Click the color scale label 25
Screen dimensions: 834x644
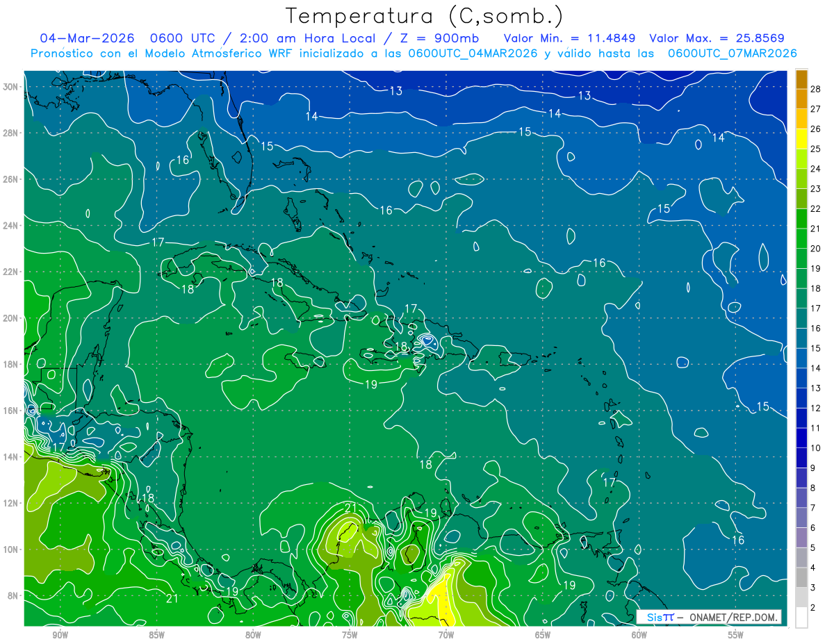(816, 148)
